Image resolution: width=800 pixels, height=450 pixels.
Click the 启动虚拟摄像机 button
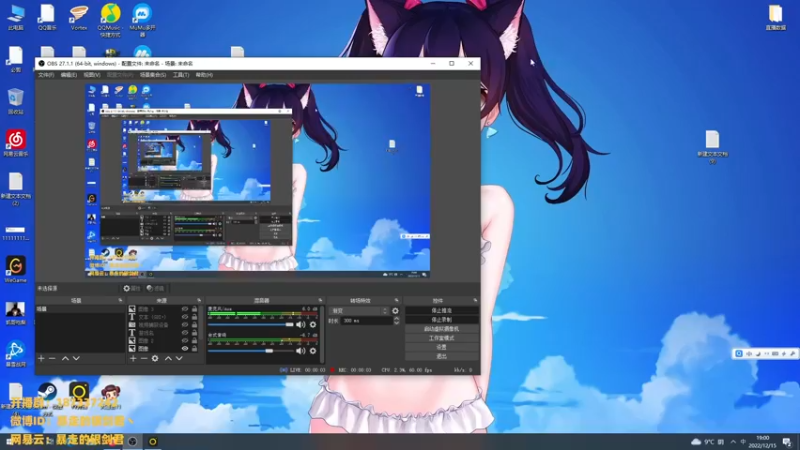point(441,329)
